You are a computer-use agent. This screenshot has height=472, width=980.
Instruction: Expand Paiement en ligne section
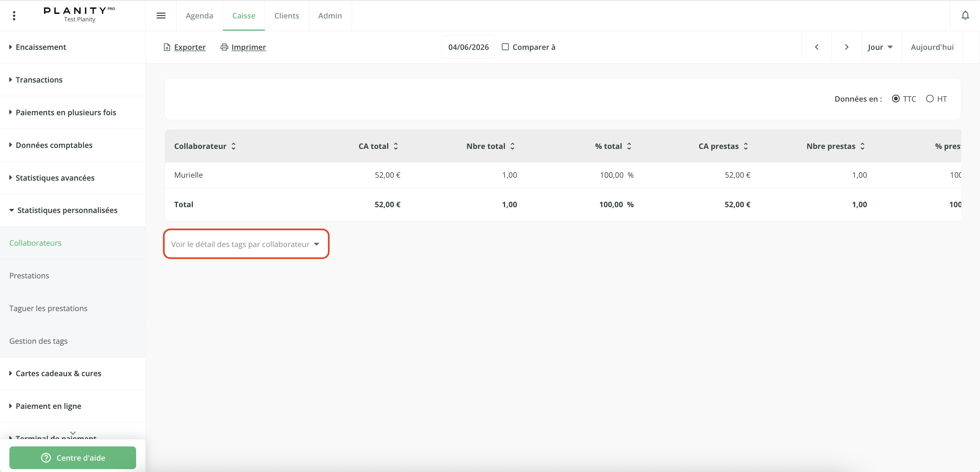pyautogui.click(x=73, y=406)
